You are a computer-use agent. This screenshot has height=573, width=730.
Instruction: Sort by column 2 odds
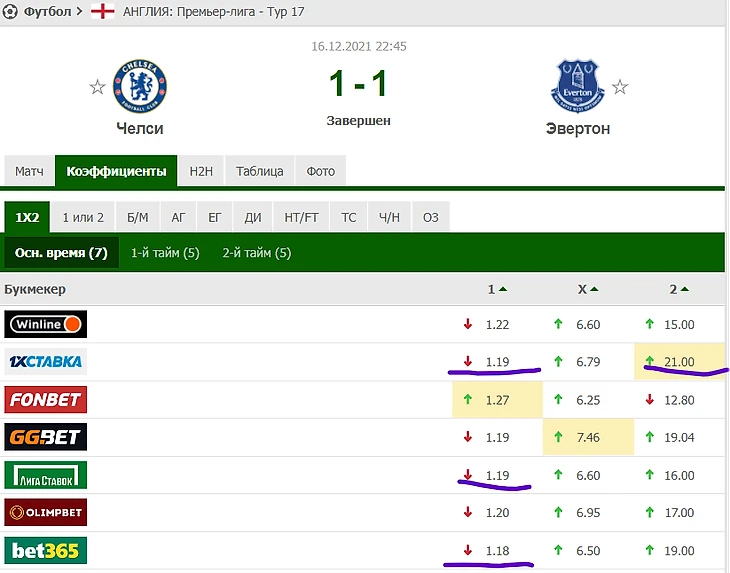pos(678,289)
